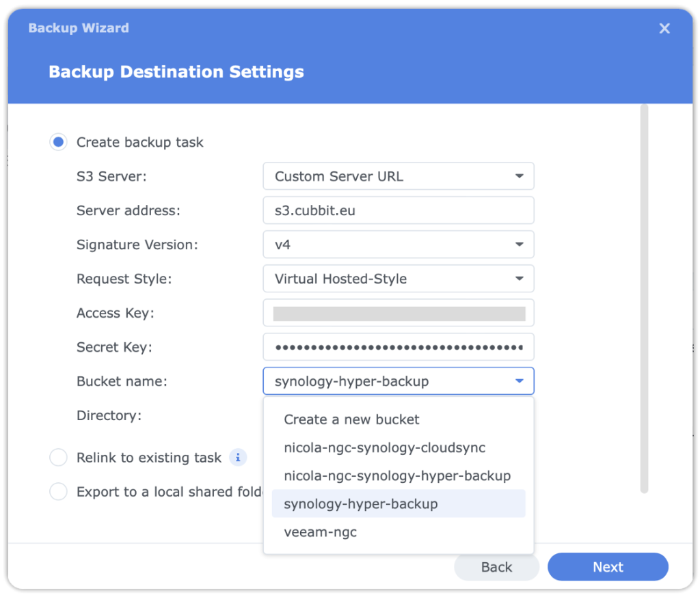Select the Create backup task radio button
This screenshot has height=597, width=700.
(x=59, y=142)
